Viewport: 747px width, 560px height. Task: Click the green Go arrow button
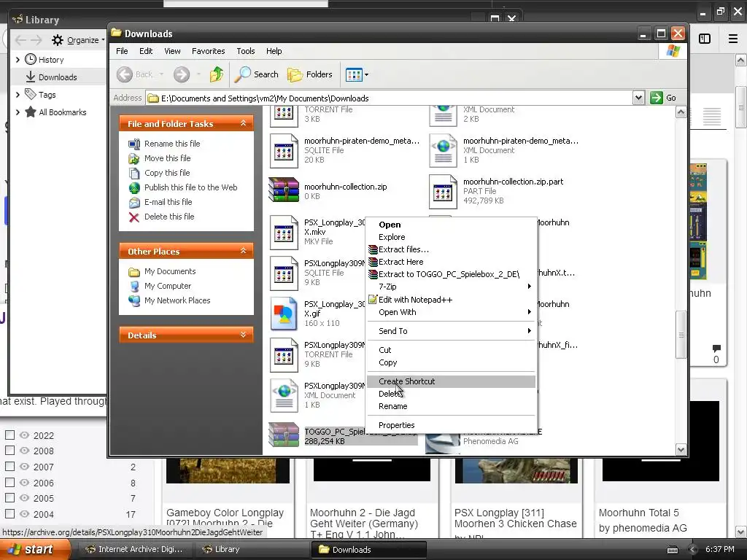click(x=657, y=98)
